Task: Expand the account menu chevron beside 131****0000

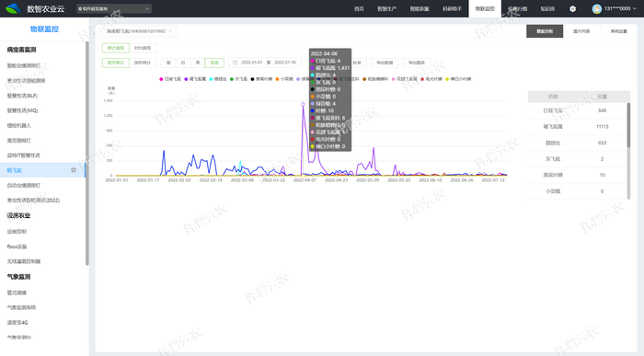Action: click(x=635, y=8)
